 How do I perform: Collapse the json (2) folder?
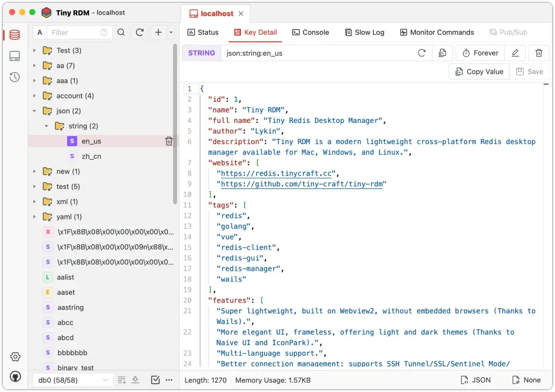[35, 111]
